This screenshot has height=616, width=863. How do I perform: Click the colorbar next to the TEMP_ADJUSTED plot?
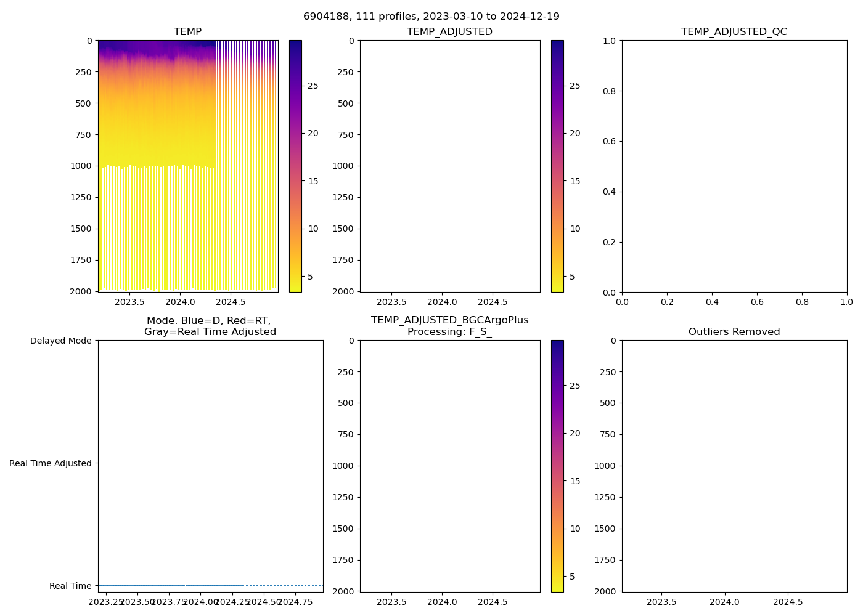pyautogui.click(x=557, y=166)
